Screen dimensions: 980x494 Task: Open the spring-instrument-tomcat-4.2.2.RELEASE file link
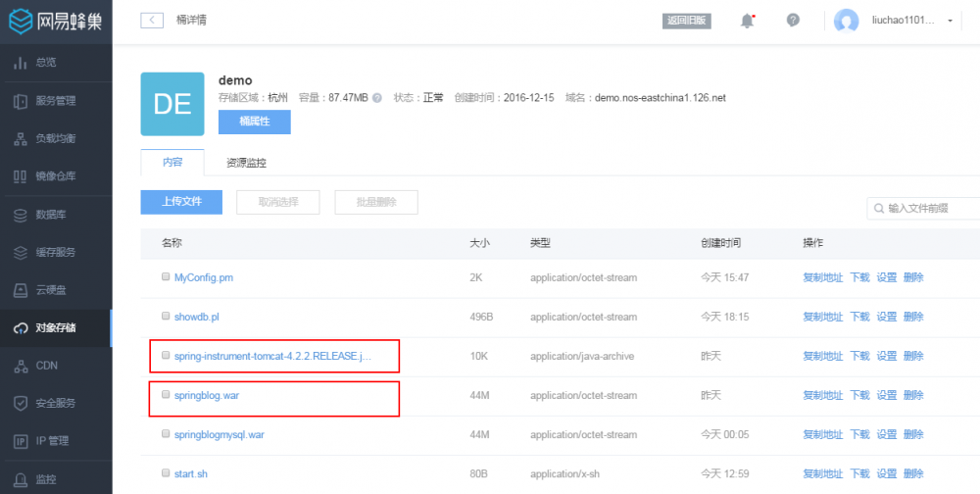pyautogui.click(x=273, y=357)
